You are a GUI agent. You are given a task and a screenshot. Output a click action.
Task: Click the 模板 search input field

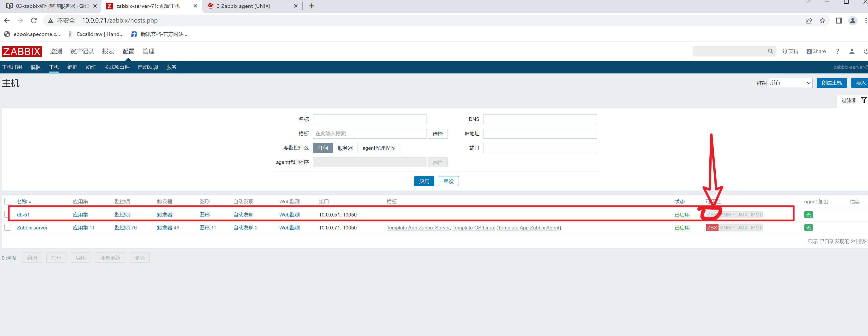click(x=369, y=134)
